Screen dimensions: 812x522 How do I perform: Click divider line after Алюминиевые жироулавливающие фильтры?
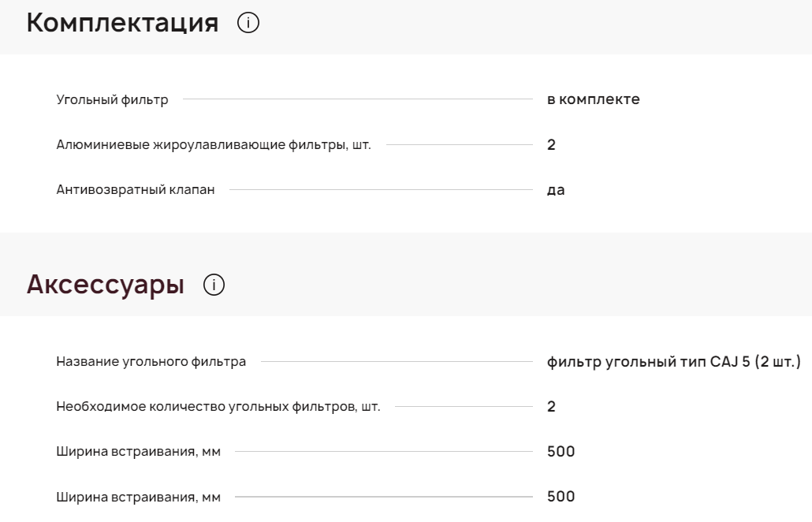(x=460, y=145)
